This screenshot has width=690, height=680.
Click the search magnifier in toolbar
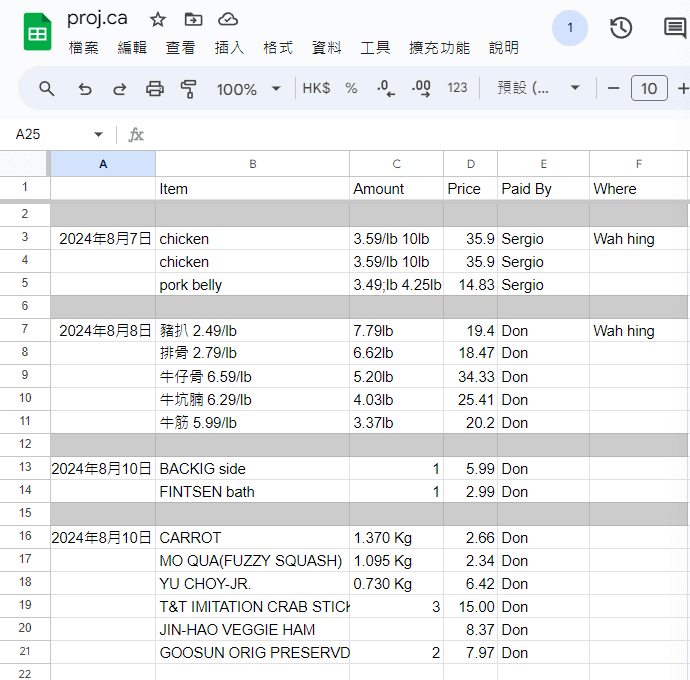tap(47, 89)
